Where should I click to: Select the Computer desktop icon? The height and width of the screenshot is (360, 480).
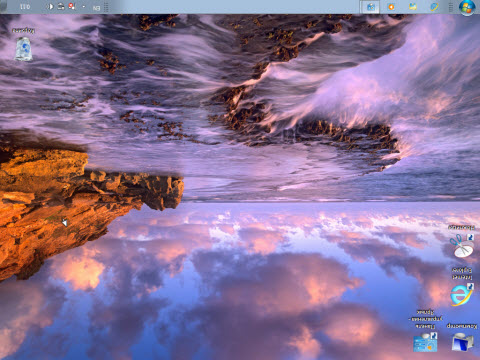462,342
